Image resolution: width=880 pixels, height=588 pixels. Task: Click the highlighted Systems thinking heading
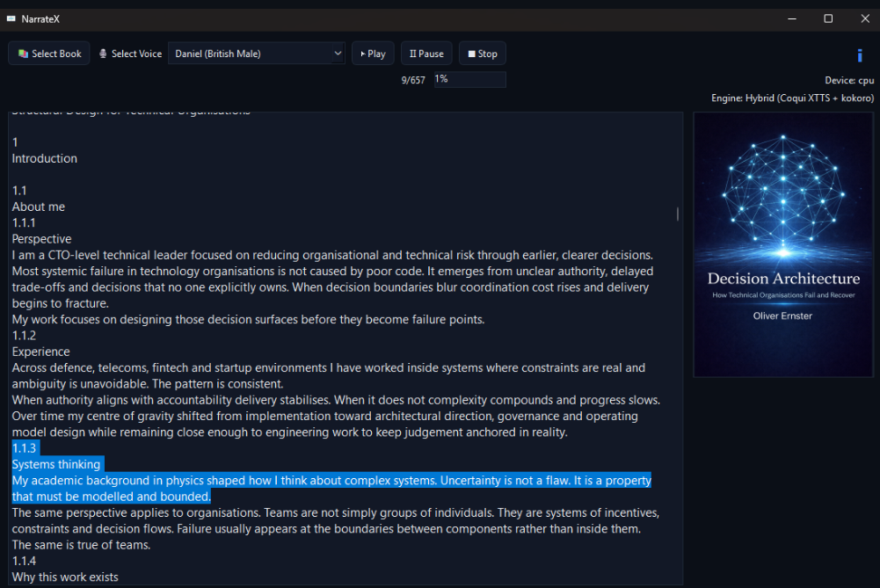pyautogui.click(x=56, y=464)
